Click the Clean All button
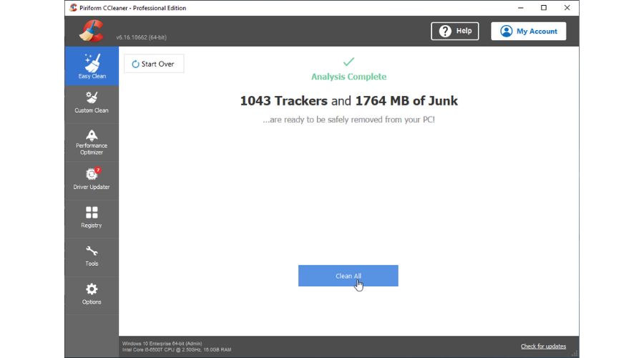This screenshot has height=358, width=644. (x=348, y=276)
